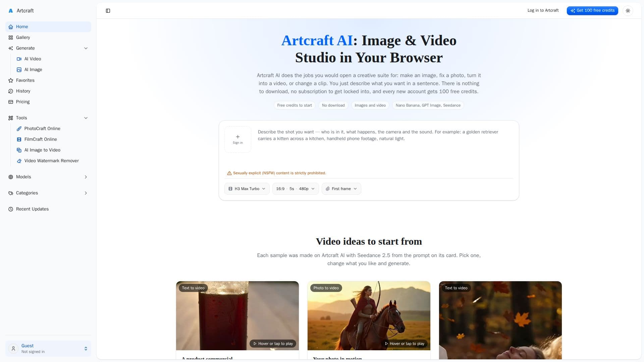Screen dimensions: 644x362
Task: Click the Favorites star icon
Action: coord(11,80)
